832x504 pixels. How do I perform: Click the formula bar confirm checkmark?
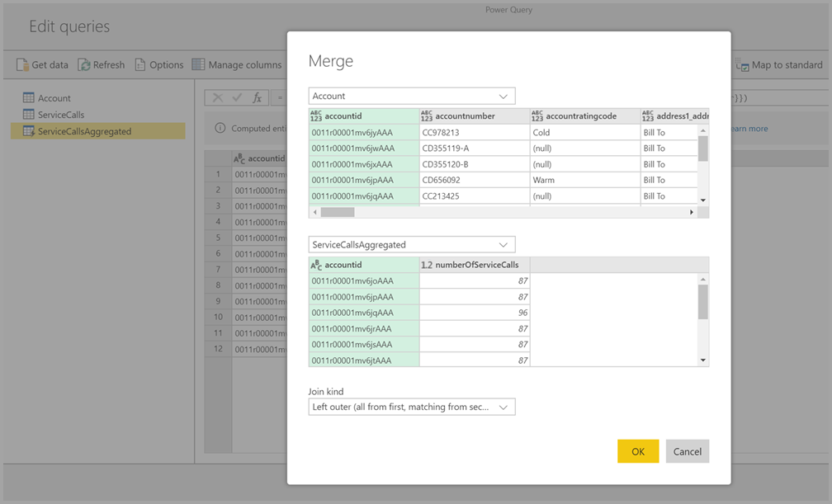click(x=238, y=97)
